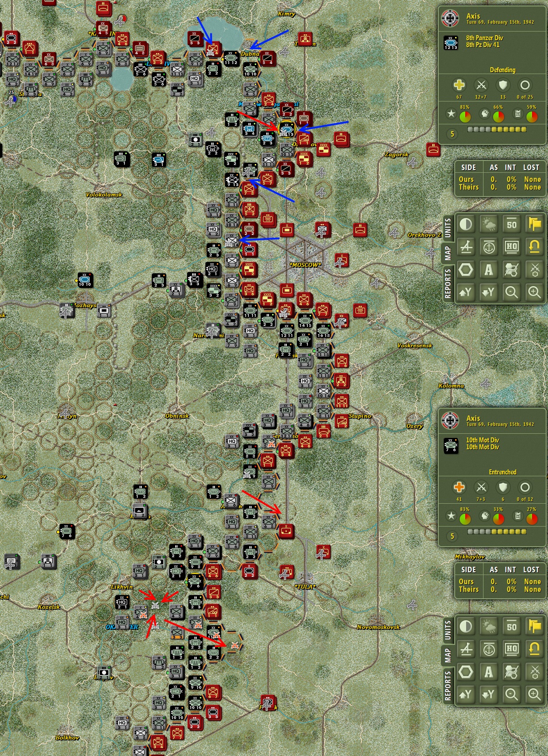Screen dimensions: 548x756
Task: Click the yellow flags button in the 10th Mot Div screenshot
Action: click(534, 626)
